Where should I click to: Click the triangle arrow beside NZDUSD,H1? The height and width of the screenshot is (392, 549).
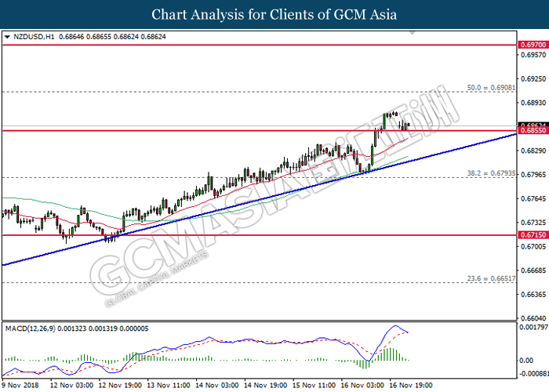coord(7,37)
